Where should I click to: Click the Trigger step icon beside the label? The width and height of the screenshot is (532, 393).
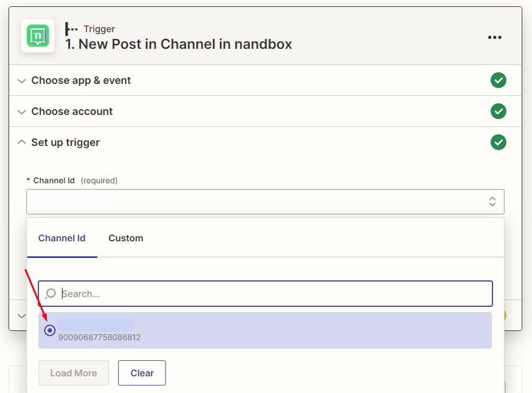pyautogui.click(x=71, y=29)
